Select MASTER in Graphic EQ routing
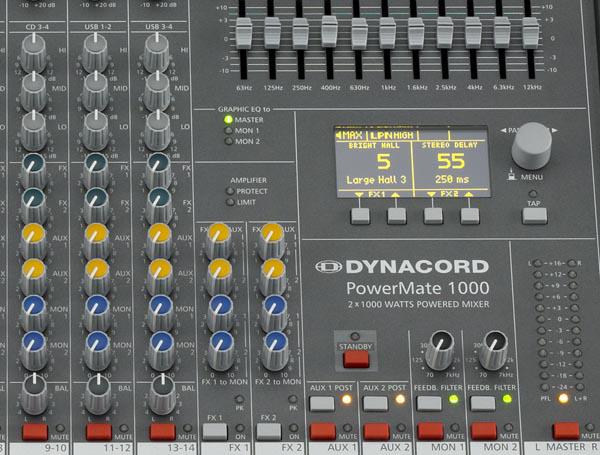Screen dimensions: 600x455 (228, 121)
